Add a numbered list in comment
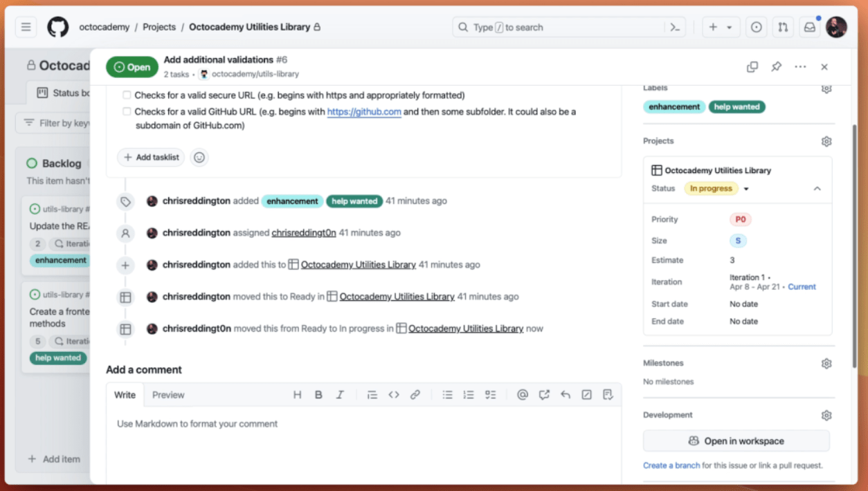This screenshot has width=868, height=491. (x=469, y=395)
